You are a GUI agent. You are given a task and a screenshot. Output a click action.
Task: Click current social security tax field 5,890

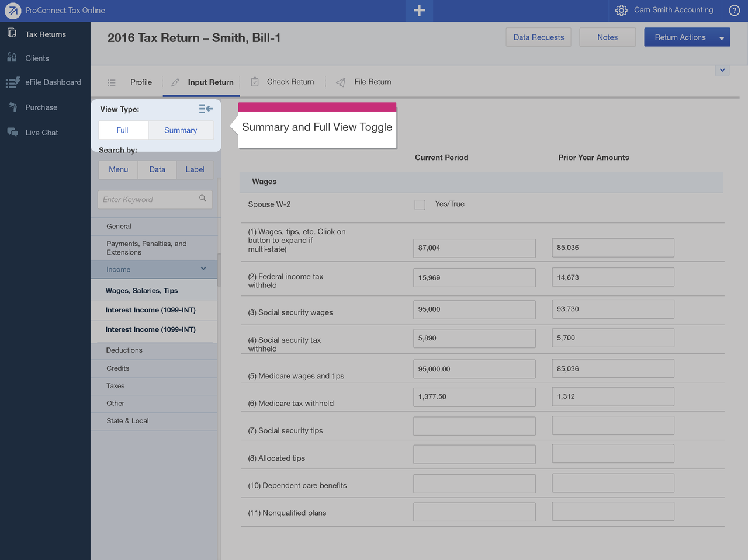click(x=474, y=339)
